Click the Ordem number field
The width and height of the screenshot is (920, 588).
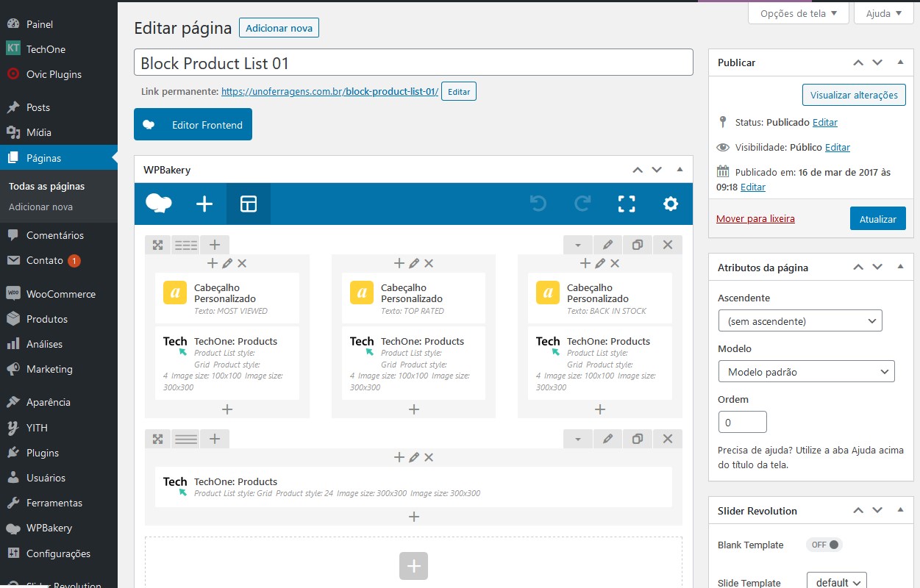click(x=743, y=422)
